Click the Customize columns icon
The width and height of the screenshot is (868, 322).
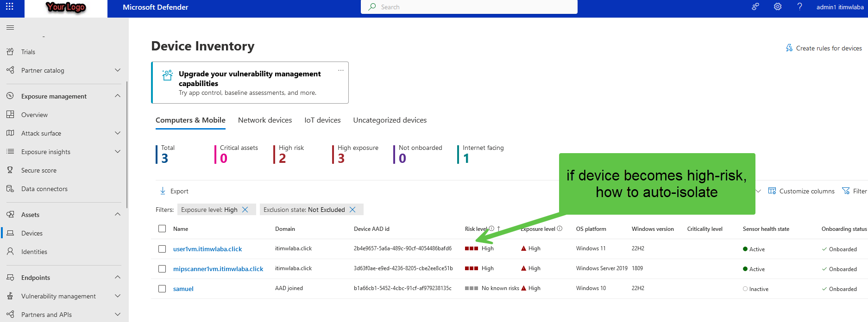772,191
